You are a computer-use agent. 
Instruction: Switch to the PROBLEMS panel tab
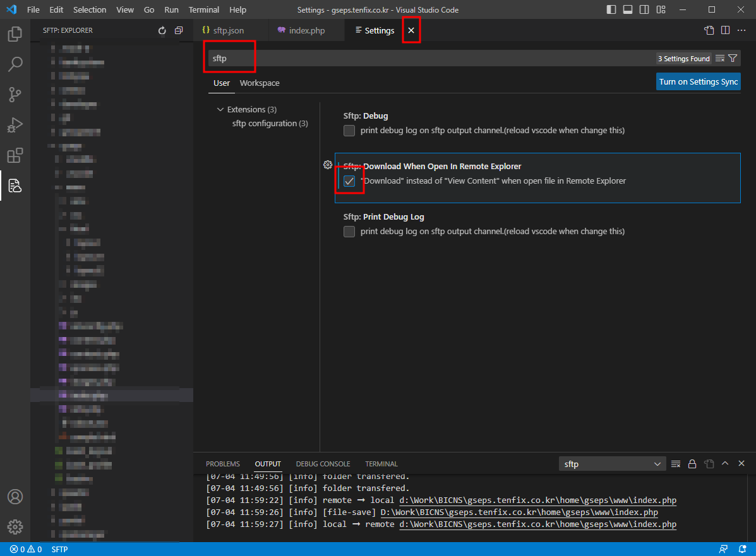coord(223,464)
